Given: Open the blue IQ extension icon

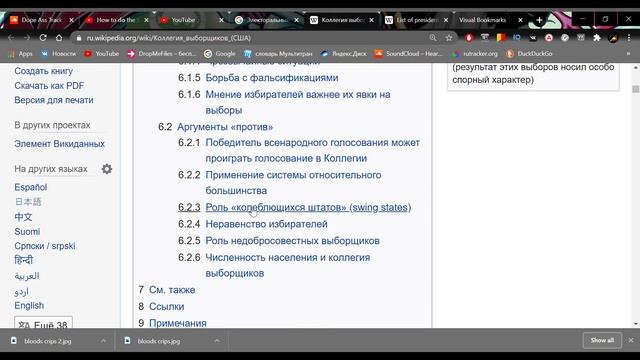Looking at the screenshot, I should coord(517,38).
